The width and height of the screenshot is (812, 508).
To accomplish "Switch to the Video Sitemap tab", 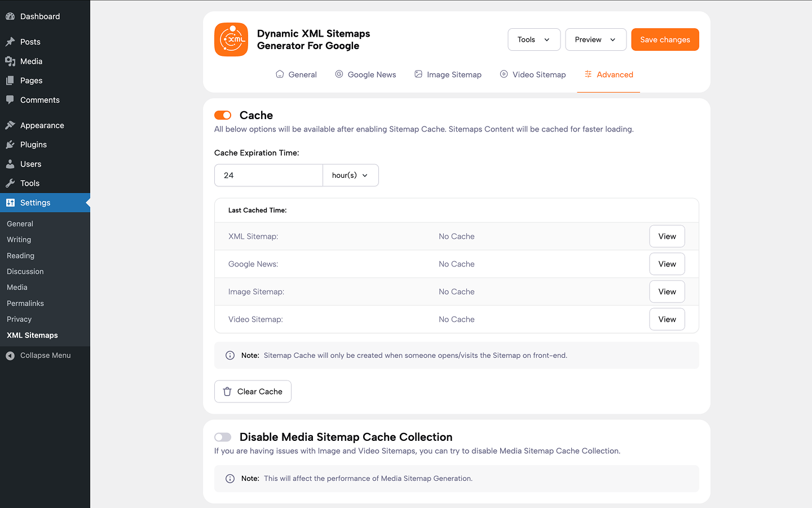I will coord(532,75).
